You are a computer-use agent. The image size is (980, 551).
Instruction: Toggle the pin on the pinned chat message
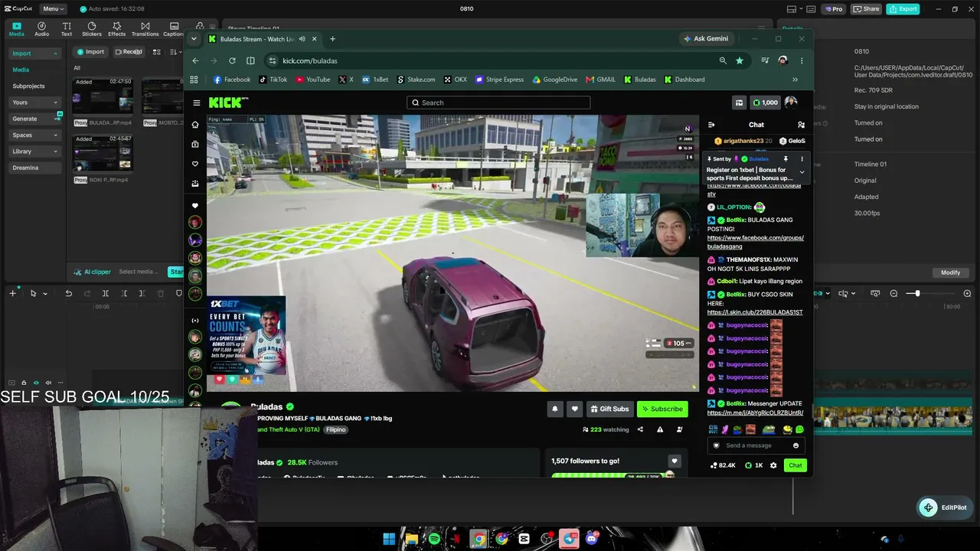786,159
